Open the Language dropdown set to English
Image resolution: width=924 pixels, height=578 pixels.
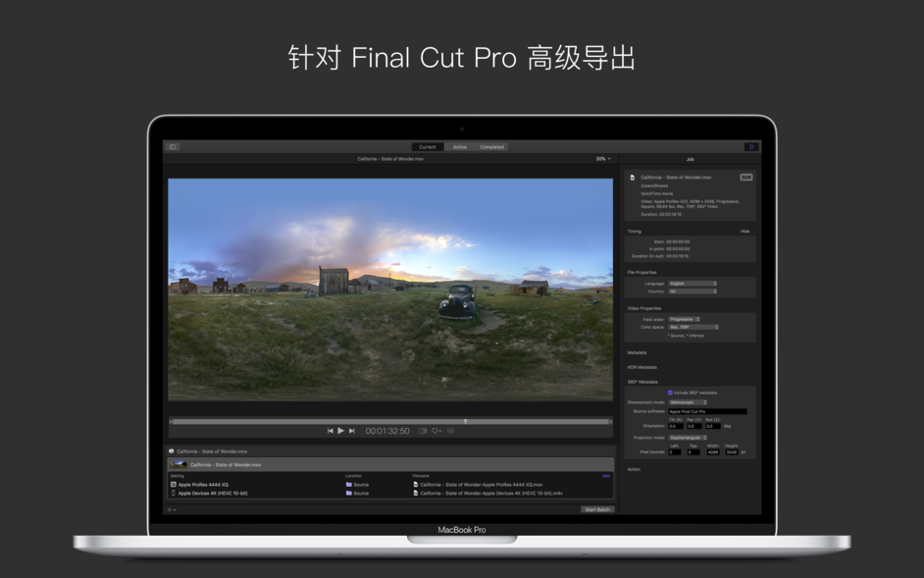point(693,284)
